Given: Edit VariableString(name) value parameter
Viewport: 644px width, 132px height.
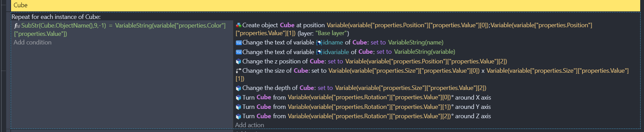Looking at the screenshot, I should tap(416, 42).
